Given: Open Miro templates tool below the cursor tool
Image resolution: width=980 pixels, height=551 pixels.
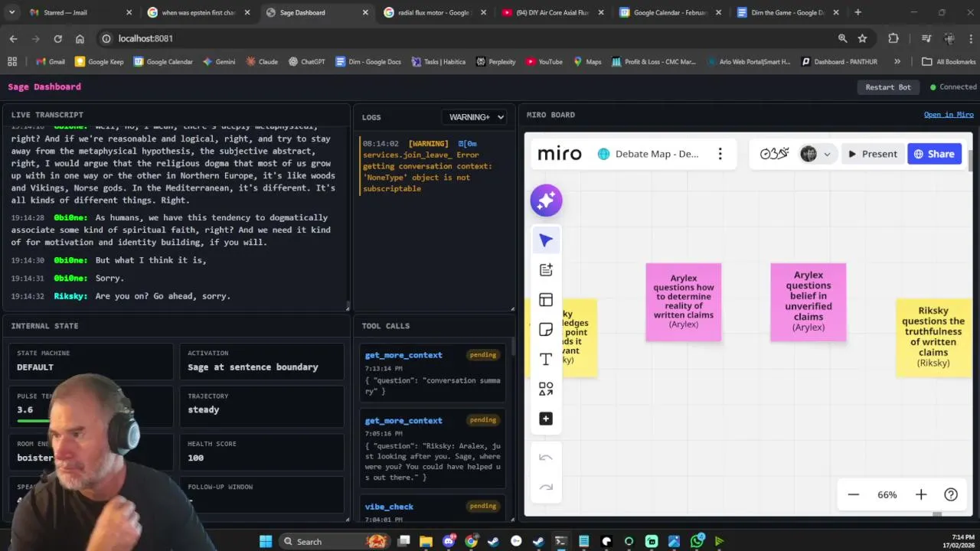Looking at the screenshot, I should tap(546, 269).
